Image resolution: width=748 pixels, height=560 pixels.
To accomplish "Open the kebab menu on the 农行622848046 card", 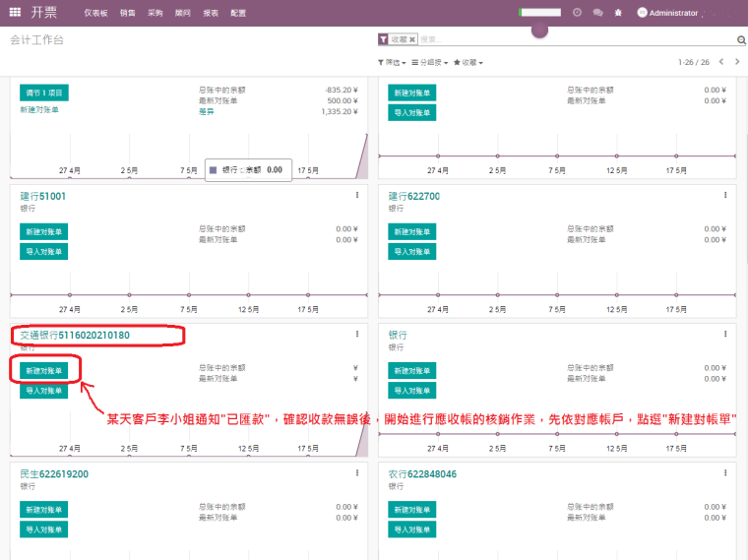I will 725,472.
